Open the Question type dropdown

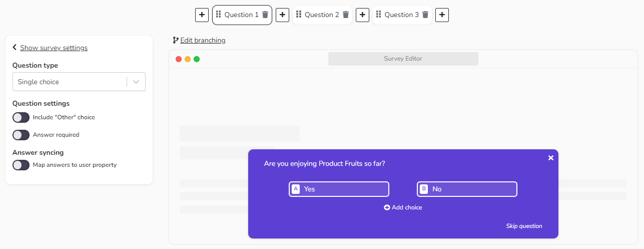[70, 82]
